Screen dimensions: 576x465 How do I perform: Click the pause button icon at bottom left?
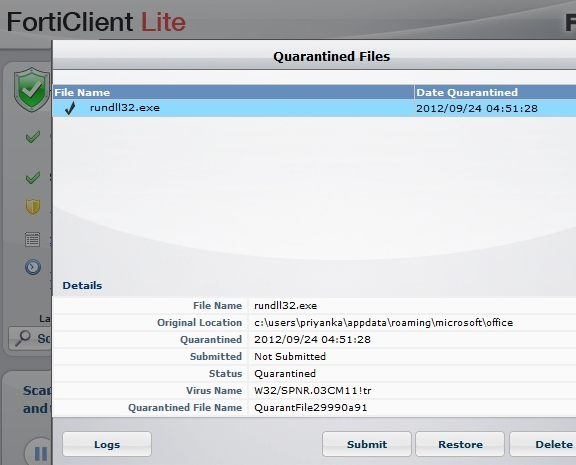point(40,453)
